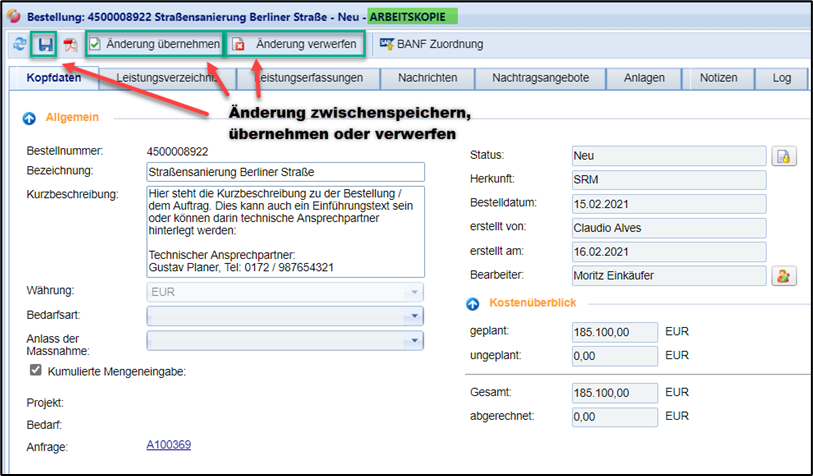Viewport: 813px width, 476px height.
Task: Click into the Bezeichnung text field
Action: [285, 172]
